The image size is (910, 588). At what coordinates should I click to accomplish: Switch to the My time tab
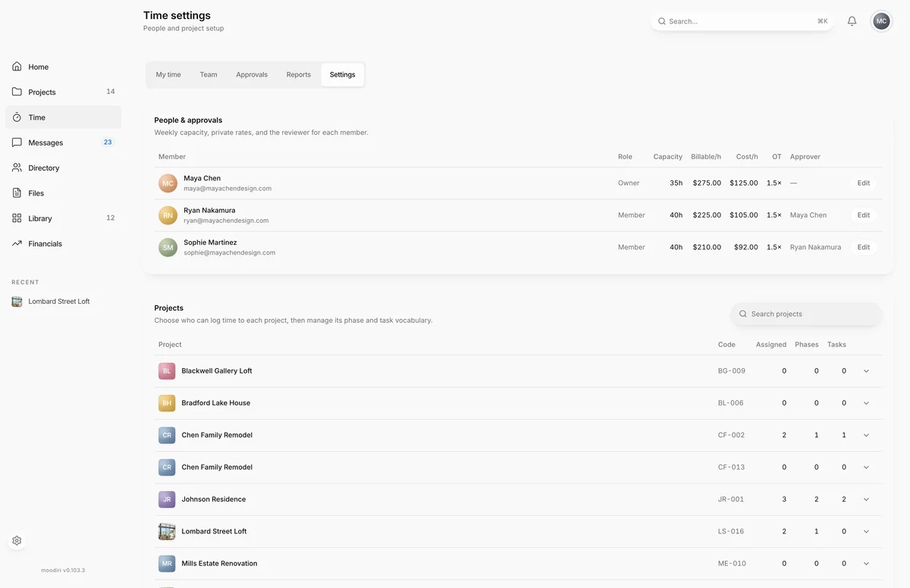tap(168, 75)
